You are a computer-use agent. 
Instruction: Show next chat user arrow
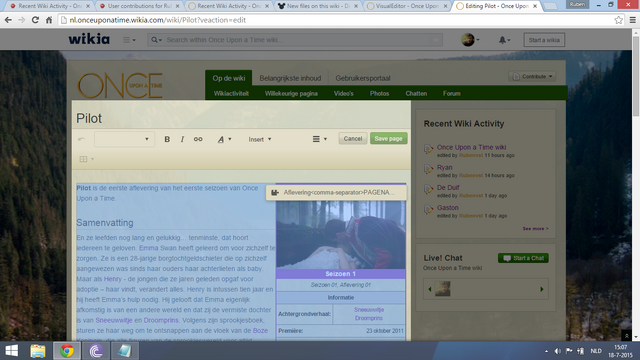click(x=542, y=289)
